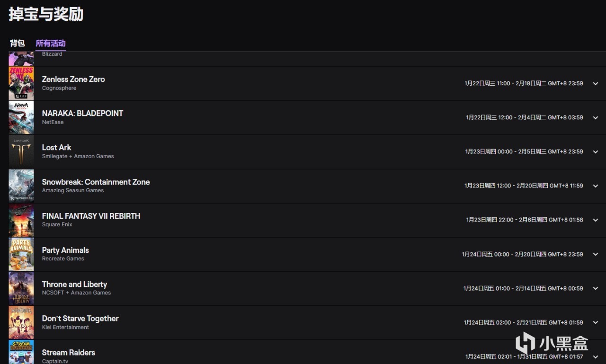Screen dimensions: 606x364
Task: Expand Don't Starve Together campaign chevron
Action: (x=596, y=322)
